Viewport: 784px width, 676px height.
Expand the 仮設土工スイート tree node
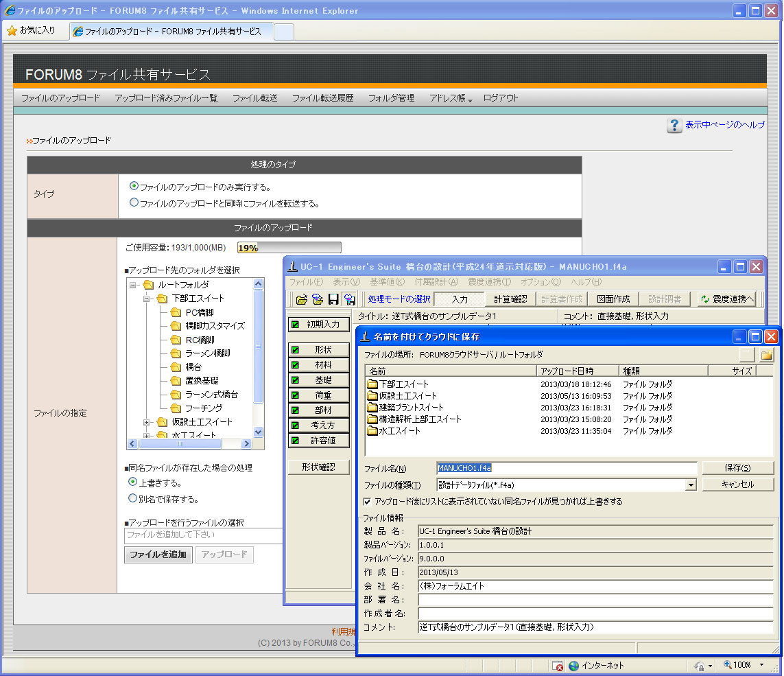(147, 422)
